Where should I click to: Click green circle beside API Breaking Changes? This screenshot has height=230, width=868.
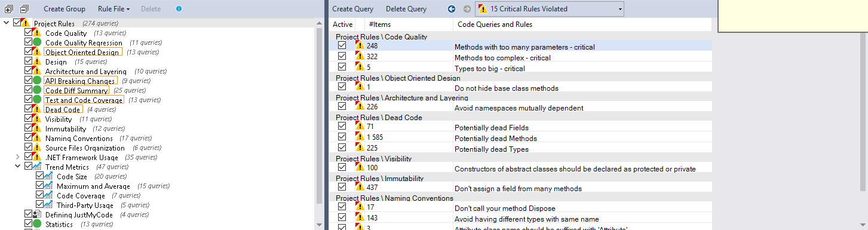coord(37,81)
